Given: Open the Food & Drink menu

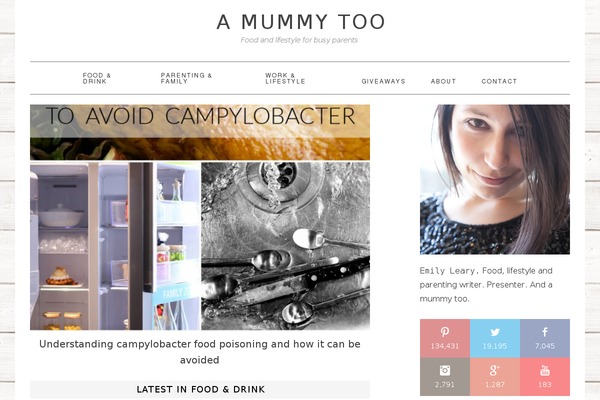Looking at the screenshot, I should [97, 78].
